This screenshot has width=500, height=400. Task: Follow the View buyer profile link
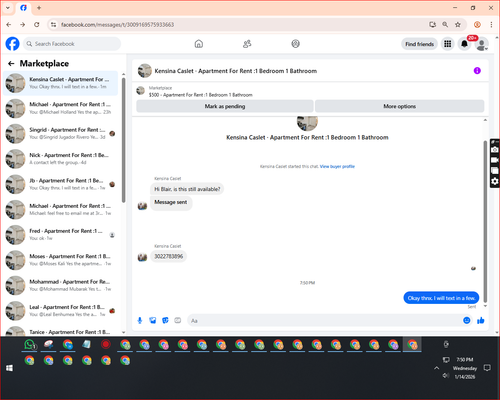[x=337, y=166]
